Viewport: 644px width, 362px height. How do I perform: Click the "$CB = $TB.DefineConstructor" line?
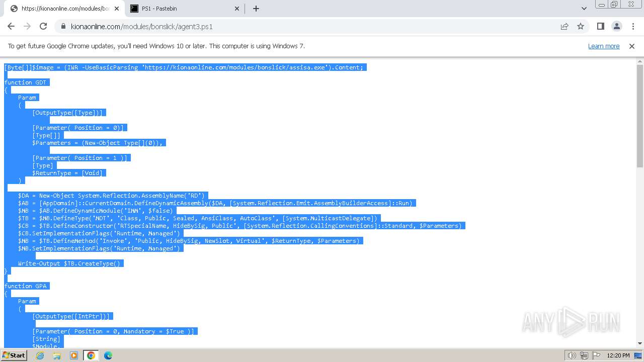point(240,226)
